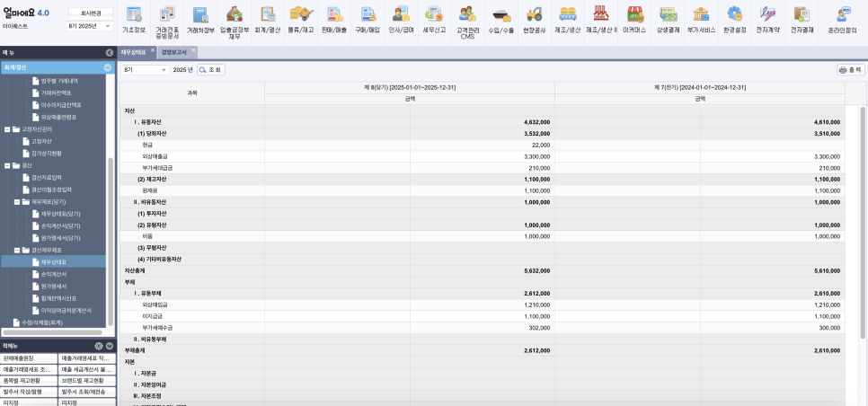The width and height of the screenshot is (868, 406).
Task: Select 합계잔액시산표 in the menu tree
Action: pyautogui.click(x=58, y=298)
